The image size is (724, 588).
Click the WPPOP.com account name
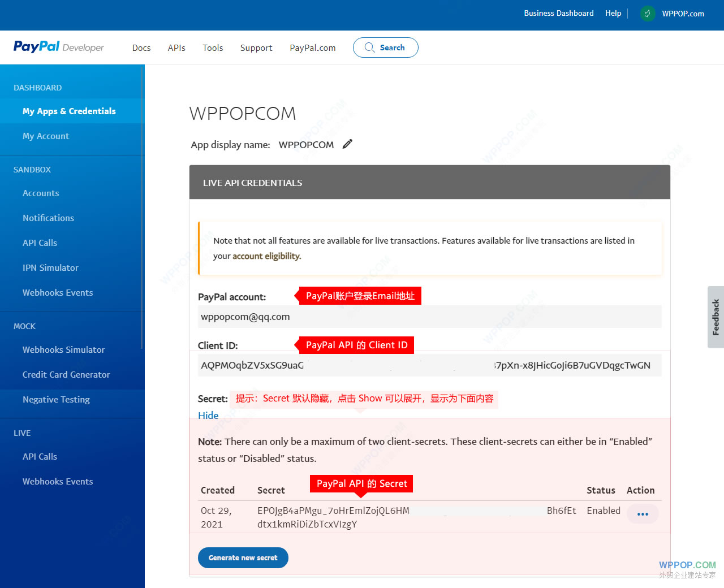[683, 14]
